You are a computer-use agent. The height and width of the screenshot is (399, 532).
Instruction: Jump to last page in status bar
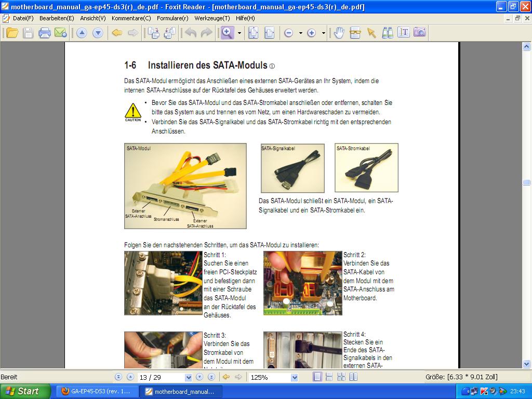[x=211, y=377]
